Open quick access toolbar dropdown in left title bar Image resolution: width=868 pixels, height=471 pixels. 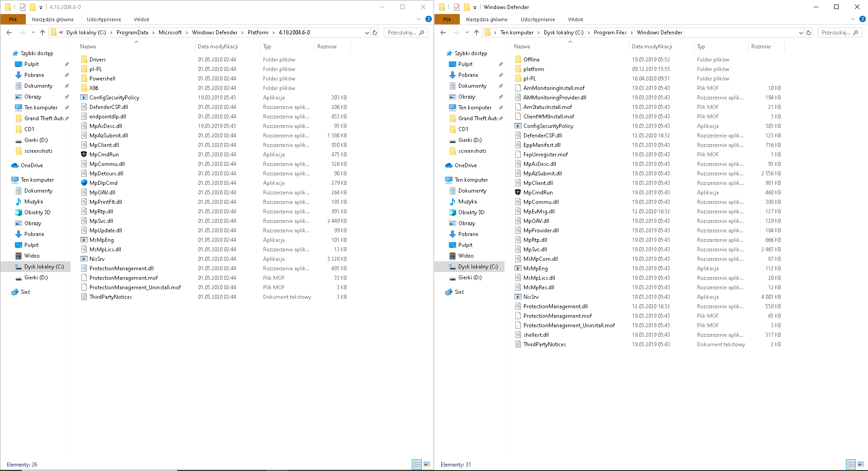click(x=41, y=7)
